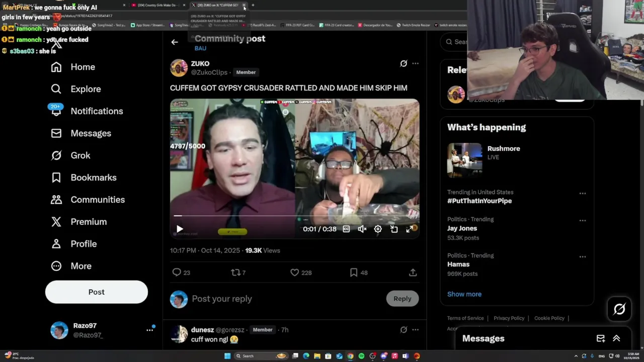
Task: Open the Rushmore LIVE thumbnail
Action: (464, 160)
